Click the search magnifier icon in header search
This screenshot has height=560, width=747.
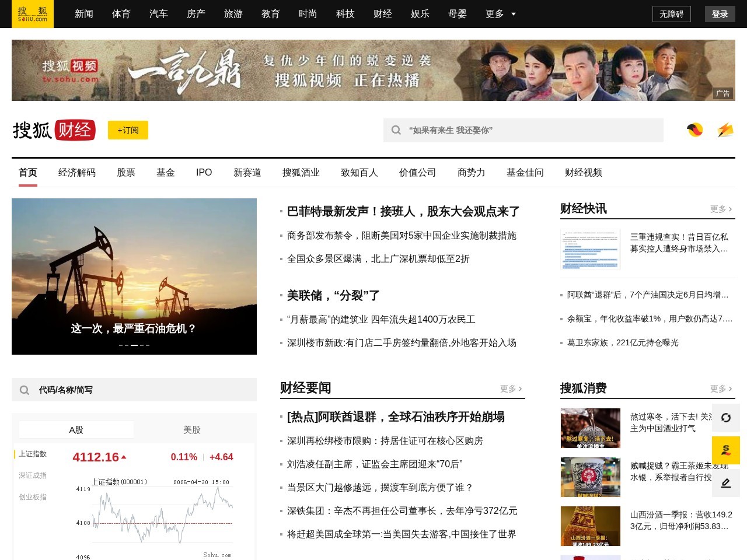tap(396, 130)
